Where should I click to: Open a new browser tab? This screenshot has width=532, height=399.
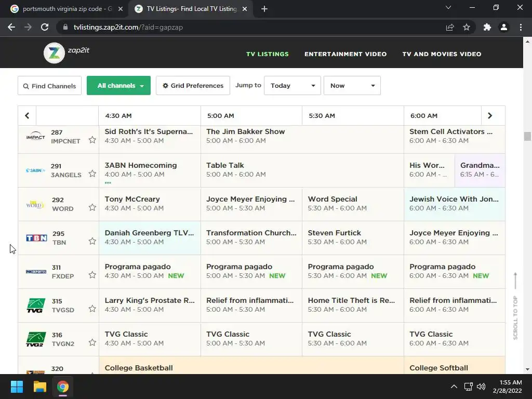(264, 9)
